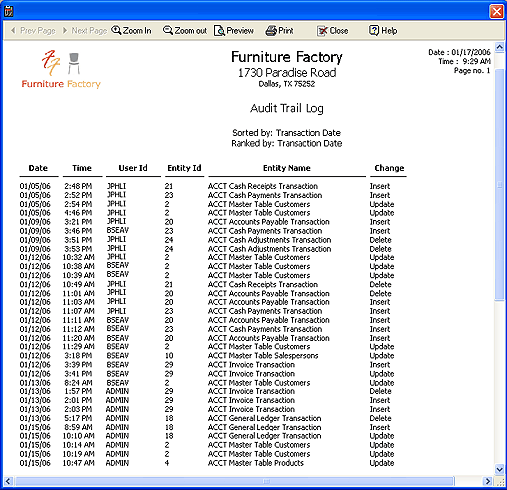This screenshot has width=507, height=490.
Task: Click the vertical scrollbar thumb
Action: 499,184
